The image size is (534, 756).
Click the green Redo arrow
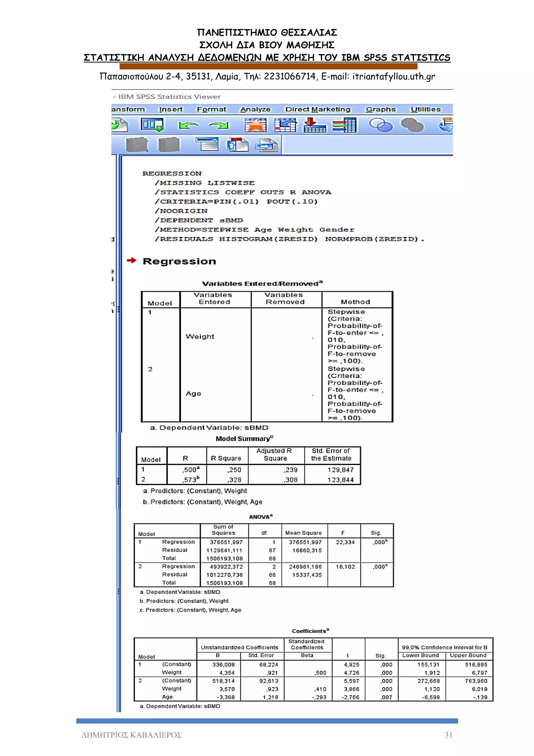(x=219, y=125)
